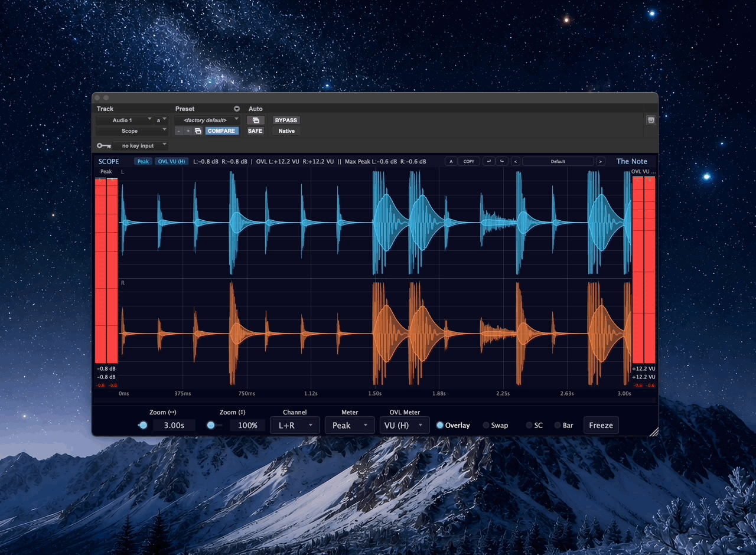Click the copy preset settings icon
Image resolution: width=756 pixels, height=555 pixels.
[x=198, y=131]
